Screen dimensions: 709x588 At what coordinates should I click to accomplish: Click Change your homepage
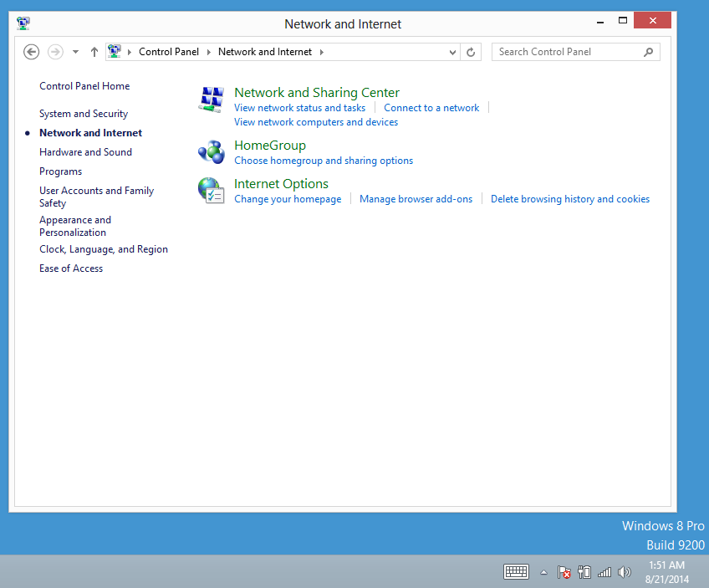point(288,199)
